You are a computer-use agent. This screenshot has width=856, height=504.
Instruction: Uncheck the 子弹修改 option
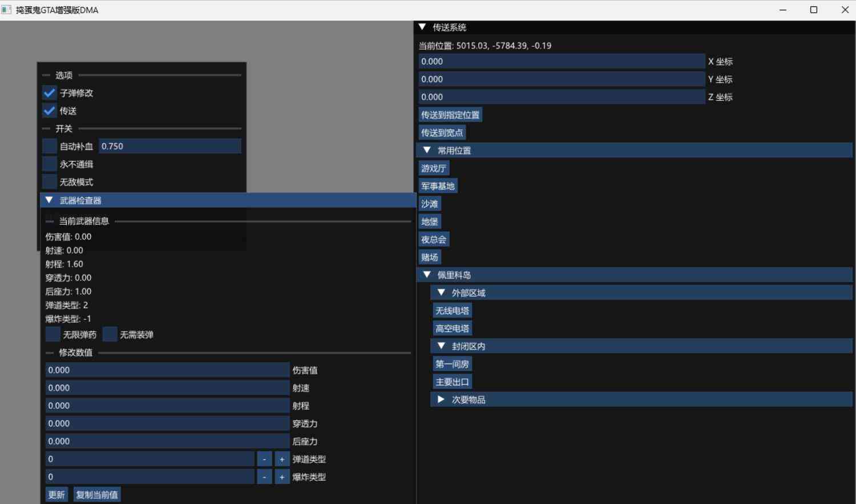pyautogui.click(x=50, y=93)
